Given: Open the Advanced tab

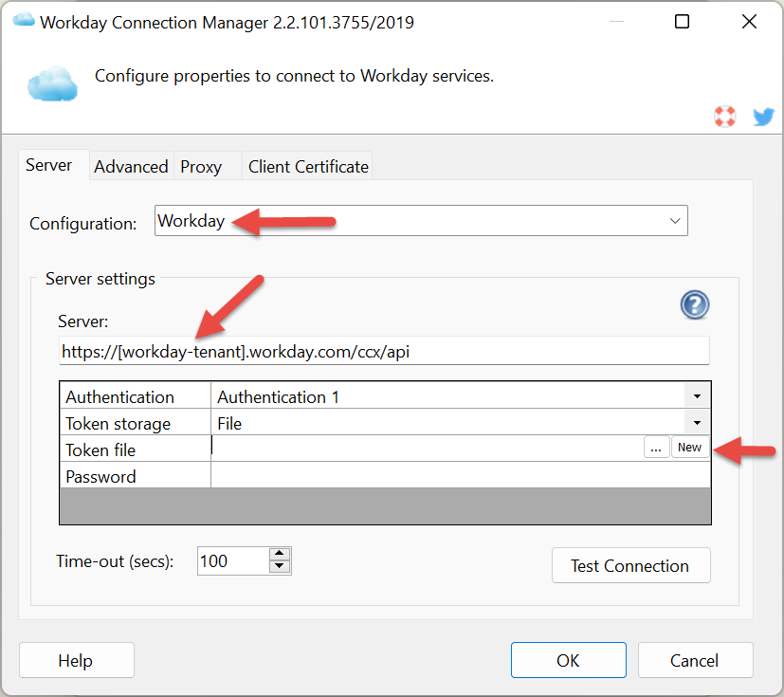Looking at the screenshot, I should pyautogui.click(x=131, y=167).
